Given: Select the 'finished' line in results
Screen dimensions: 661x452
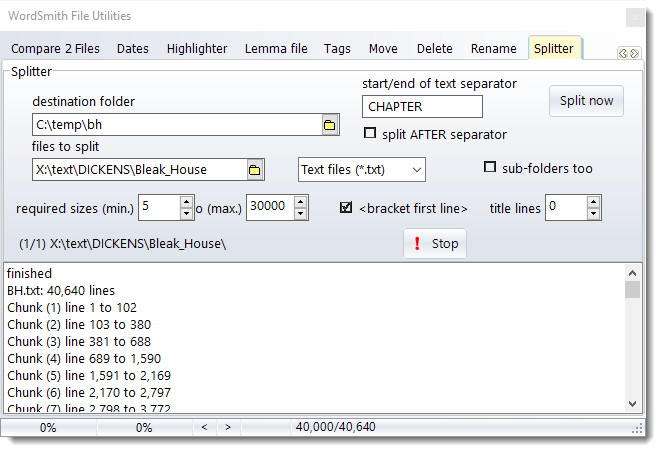Looking at the screenshot, I should tap(30, 274).
